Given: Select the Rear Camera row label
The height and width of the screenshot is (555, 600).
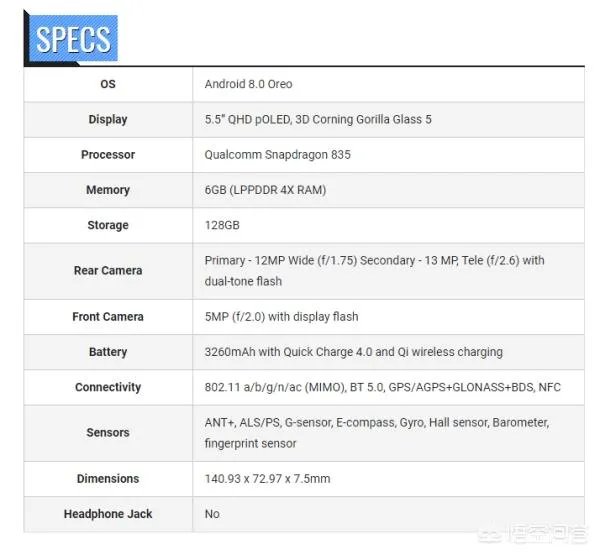Looking at the screenshot, I should coord(108,270).
